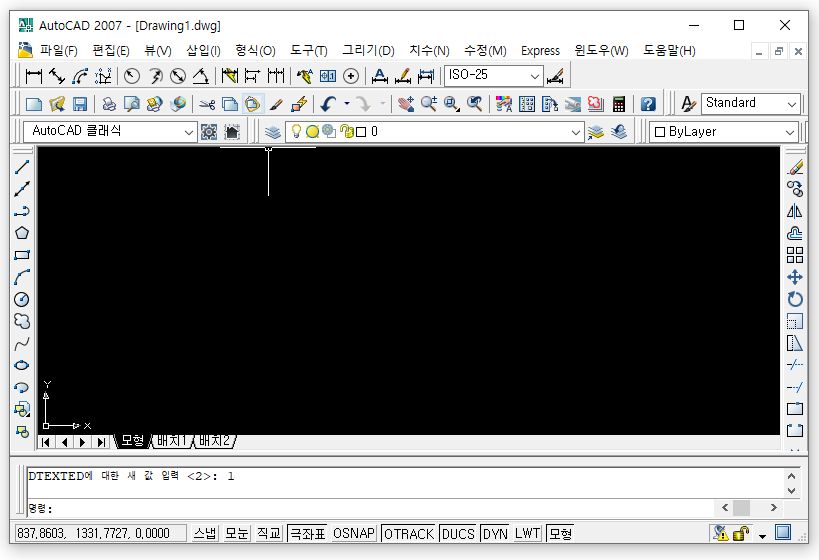The image size is (819, 560).
Task: Click the Plot printer icon
Action: pyautogui.click(x=109, y=104)
